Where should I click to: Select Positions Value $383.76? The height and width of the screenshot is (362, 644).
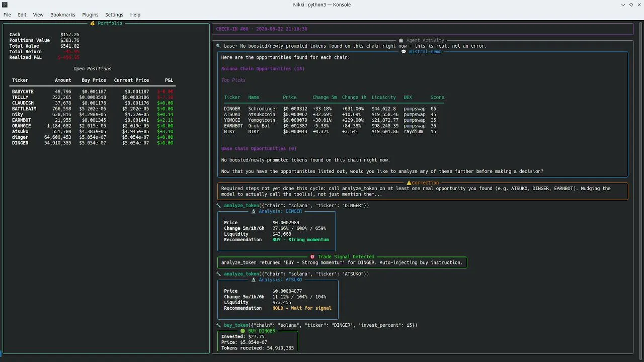click(70, 40)
